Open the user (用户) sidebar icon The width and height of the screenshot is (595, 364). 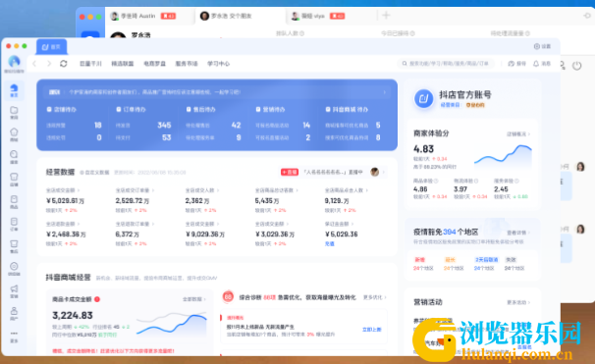point(14,313)
